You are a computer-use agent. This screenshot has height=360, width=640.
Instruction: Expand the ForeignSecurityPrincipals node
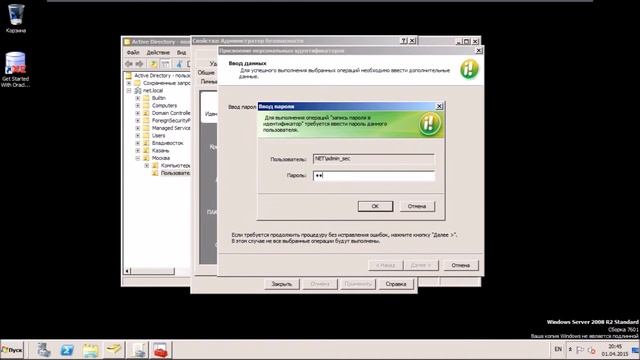[138, 120]
